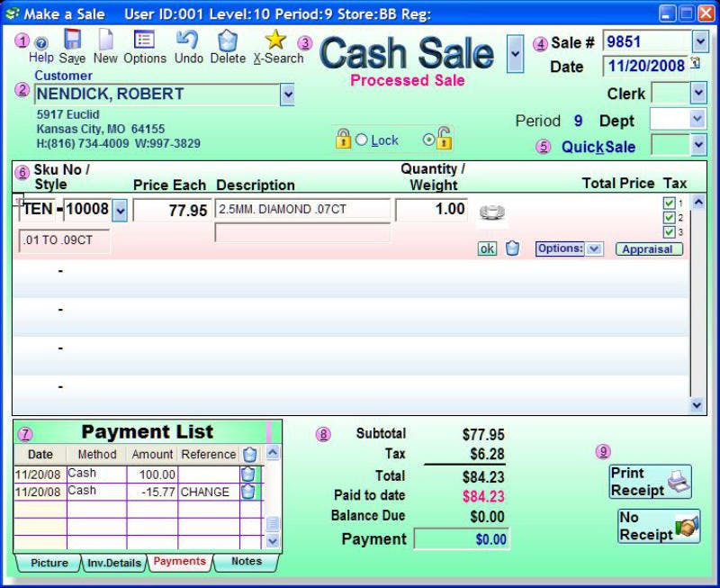Click the Quantity 1.00 field
This screenshot has height=588, width=720.
(432, 210)
